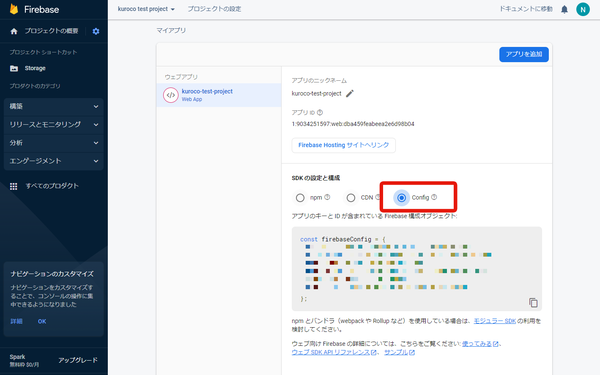Screen dimensions: 600x375
Task: Click Firebase Hosting サイトへリンク button
Action: tap(344, 145)
